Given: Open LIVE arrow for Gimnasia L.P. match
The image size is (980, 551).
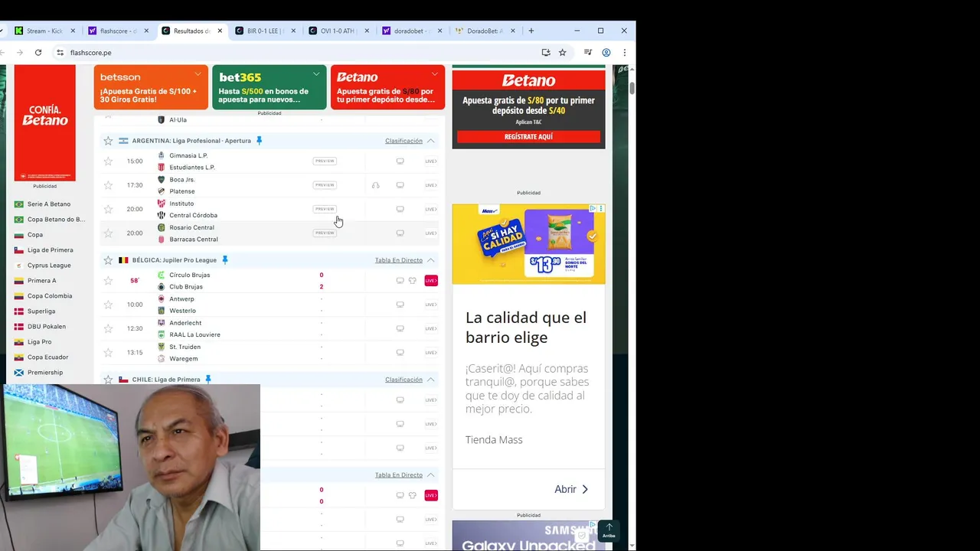Looking at the screenshot, I should pyautogui.click(x=431, y=161).
